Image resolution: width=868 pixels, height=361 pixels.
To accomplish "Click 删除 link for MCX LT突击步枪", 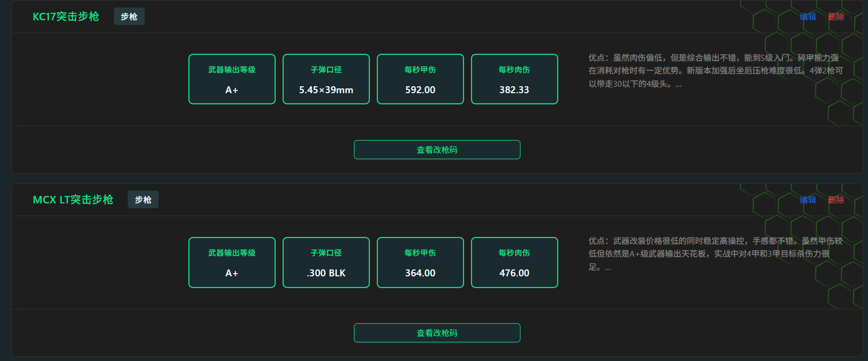I will (836, 200).
